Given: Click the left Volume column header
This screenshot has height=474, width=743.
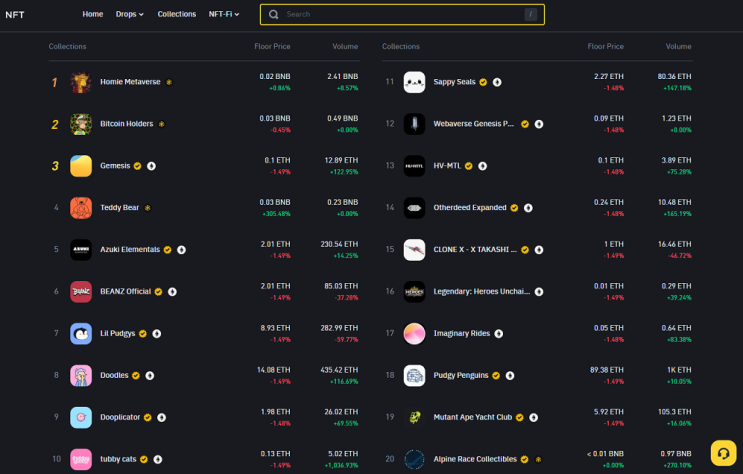Looking at the screenshot, I should (345, 46).
